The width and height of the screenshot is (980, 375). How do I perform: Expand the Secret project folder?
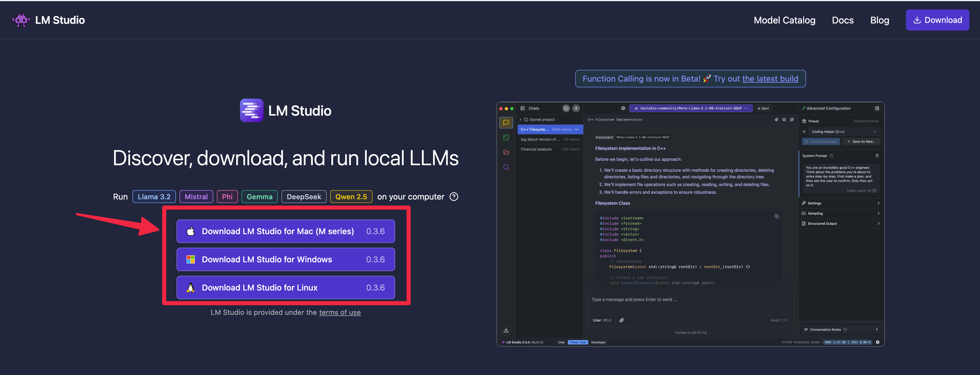pyautogui.click(x=521, y=120)
